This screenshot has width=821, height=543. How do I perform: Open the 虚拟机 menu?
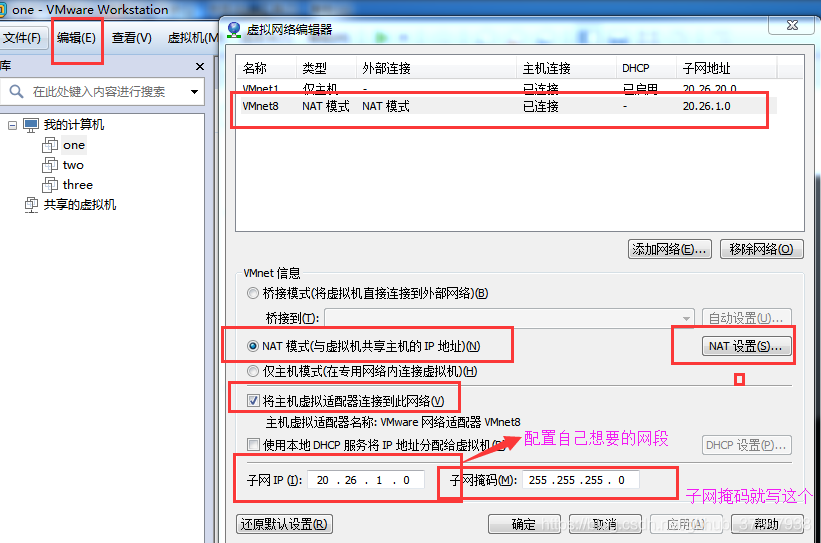pyautogui.click(x=193, y=38)
